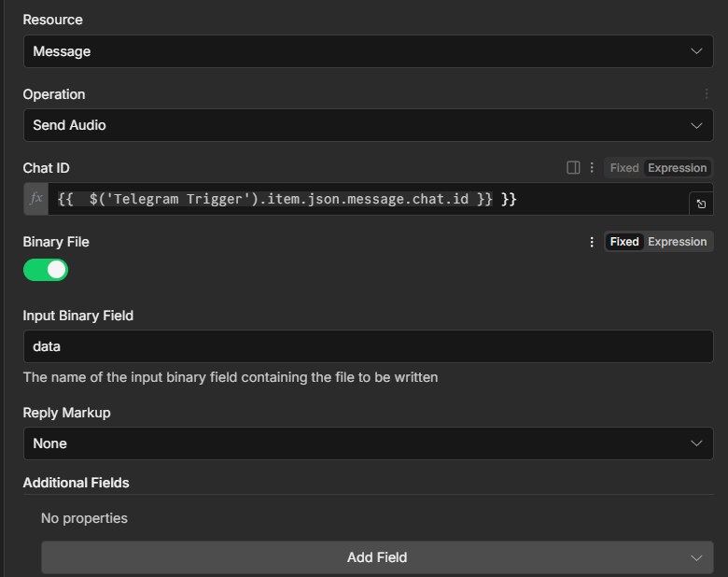Click the Additional Fields section heading
The width and height of the screenshot is (728, 577).
click(x=76, y=483)
